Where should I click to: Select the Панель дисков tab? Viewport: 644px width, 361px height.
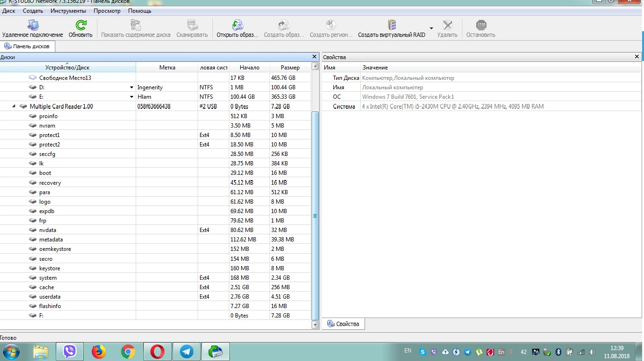pos(28,46)
